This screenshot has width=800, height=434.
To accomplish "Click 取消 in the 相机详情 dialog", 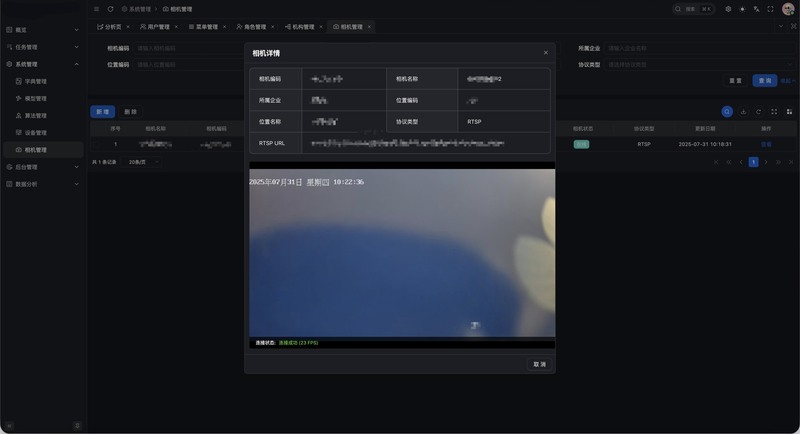I will coord(539,364).
